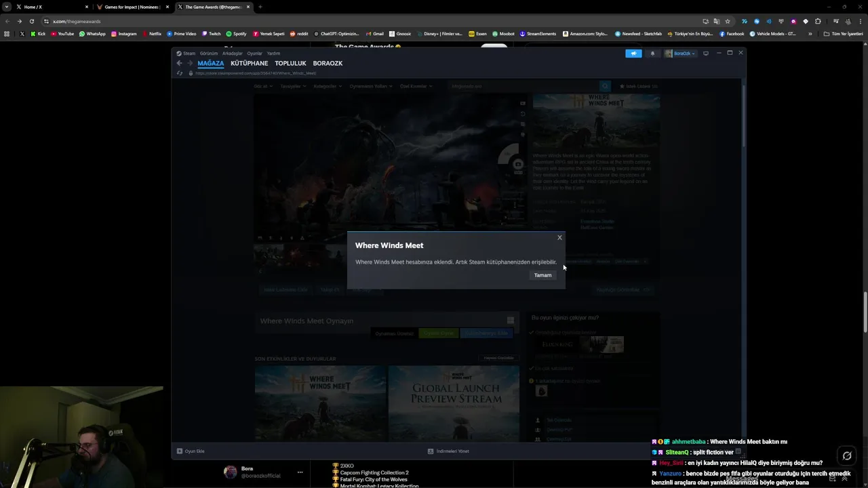The image size is (868, 488).
Task: Open the Spotify bookmark
Action: 236,33
